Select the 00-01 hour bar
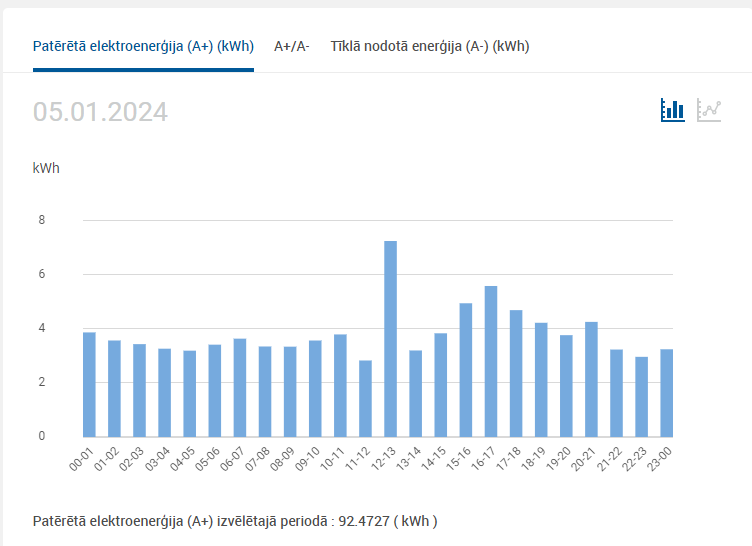 coord(89,384)
